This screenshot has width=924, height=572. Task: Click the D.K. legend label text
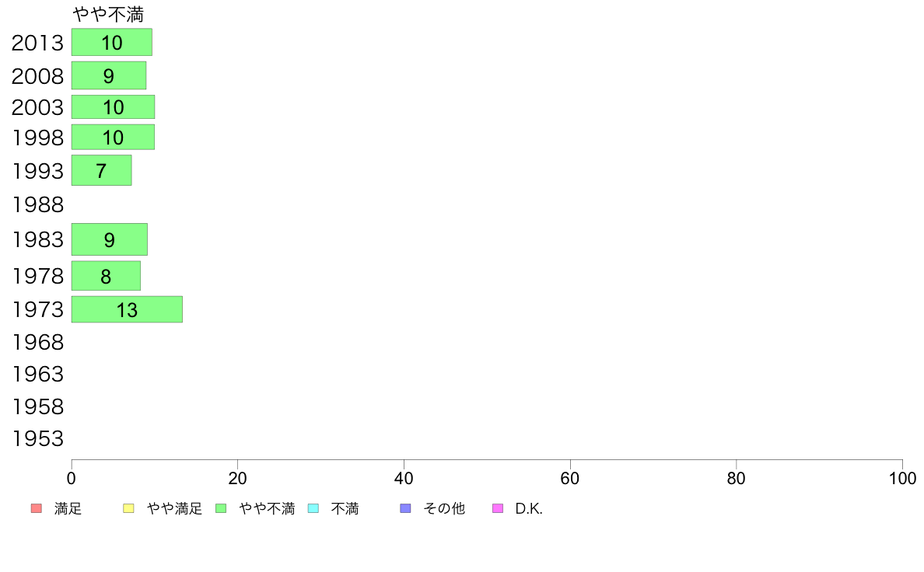coord(529,508)
